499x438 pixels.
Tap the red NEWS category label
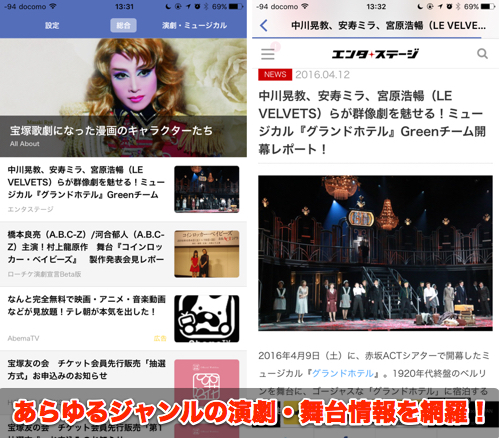click(x=275, y=74)
